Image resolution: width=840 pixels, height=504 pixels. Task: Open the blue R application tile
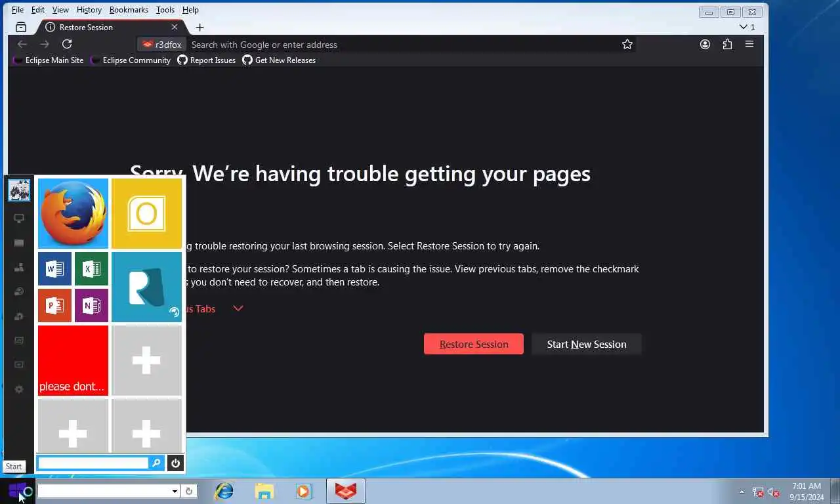click(x=146, y=287)
